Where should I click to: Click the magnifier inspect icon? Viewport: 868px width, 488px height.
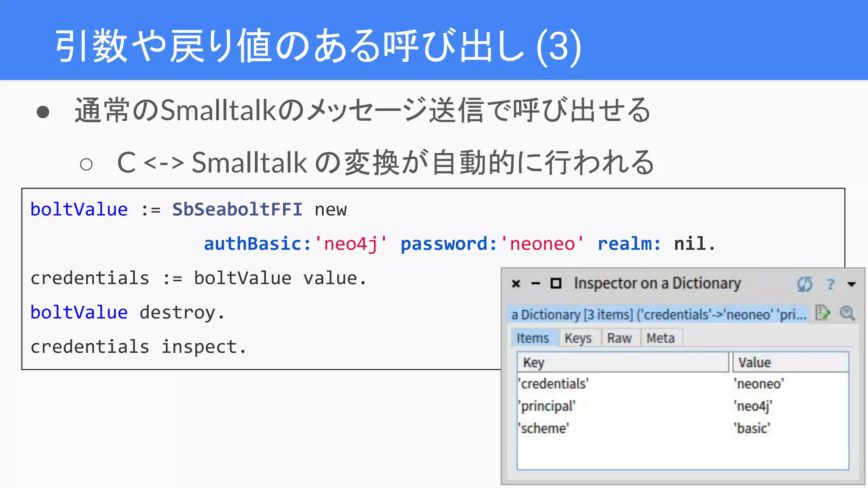point(847,313)
